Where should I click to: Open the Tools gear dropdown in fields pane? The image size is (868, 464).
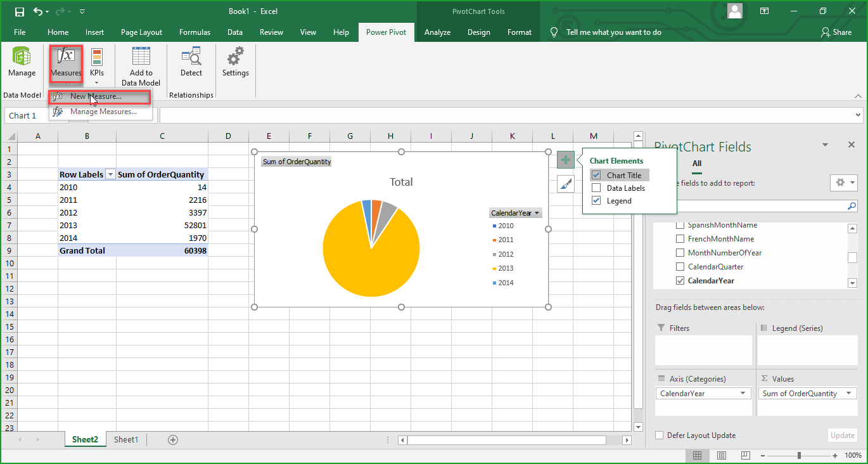pyautogui.click(x=843, y=183)
